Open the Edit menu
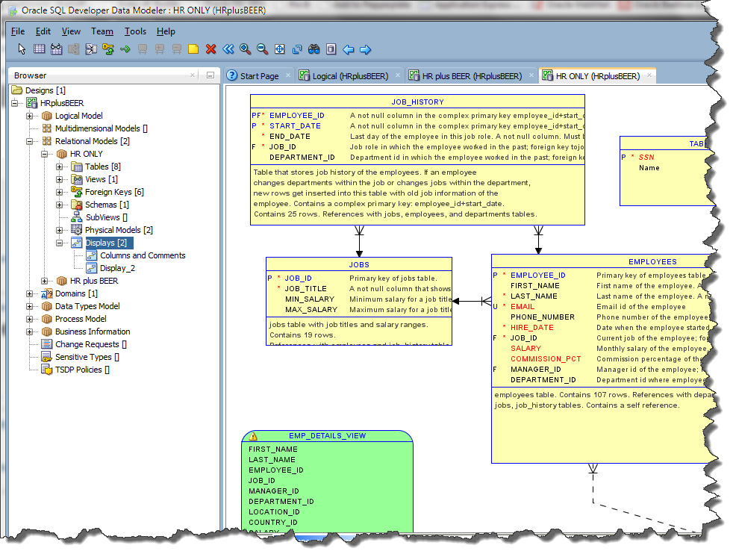Viewport: 736px width, 560px height. pos(43,31)
